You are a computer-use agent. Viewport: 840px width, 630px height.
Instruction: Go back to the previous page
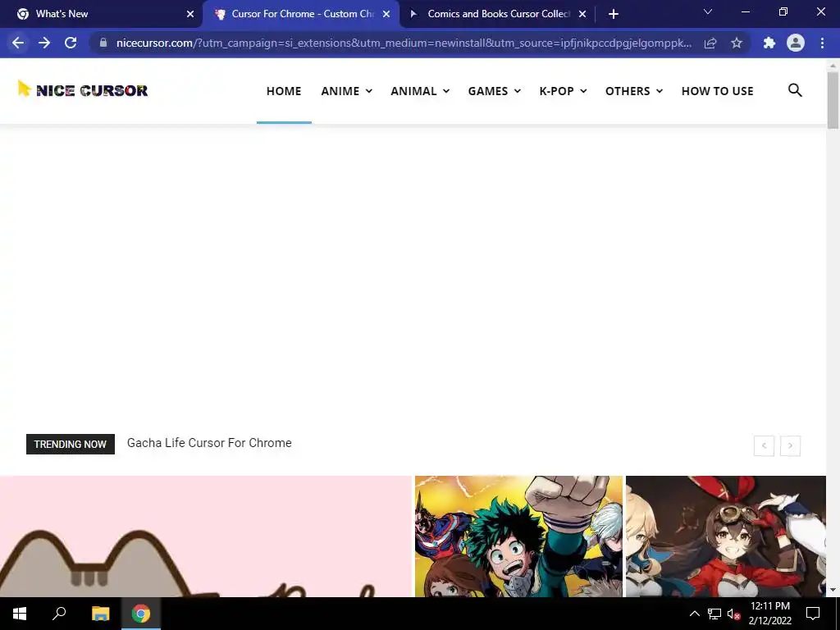tap(18, 43)
